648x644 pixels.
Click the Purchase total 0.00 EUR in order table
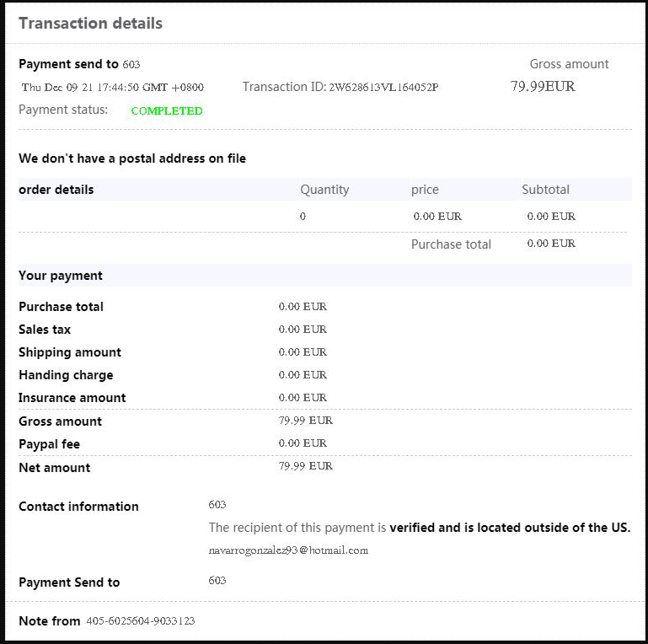[551, 243]
